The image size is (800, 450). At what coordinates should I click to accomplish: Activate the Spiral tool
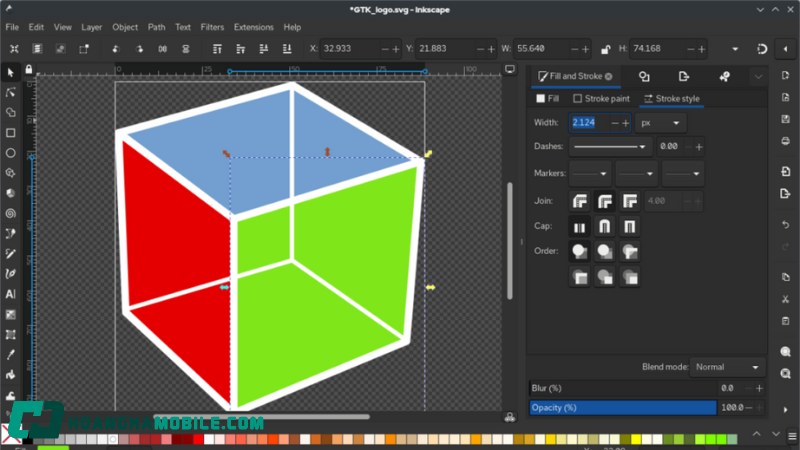[11, 213]
